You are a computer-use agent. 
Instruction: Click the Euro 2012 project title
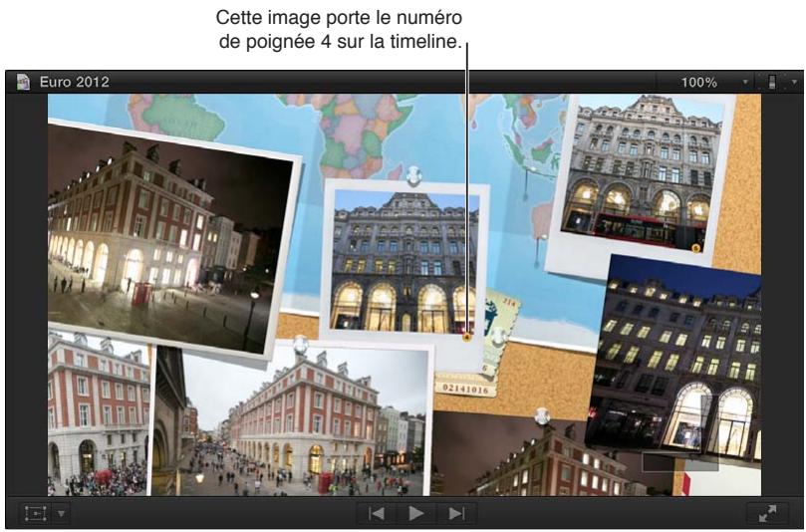click(75, 82)
